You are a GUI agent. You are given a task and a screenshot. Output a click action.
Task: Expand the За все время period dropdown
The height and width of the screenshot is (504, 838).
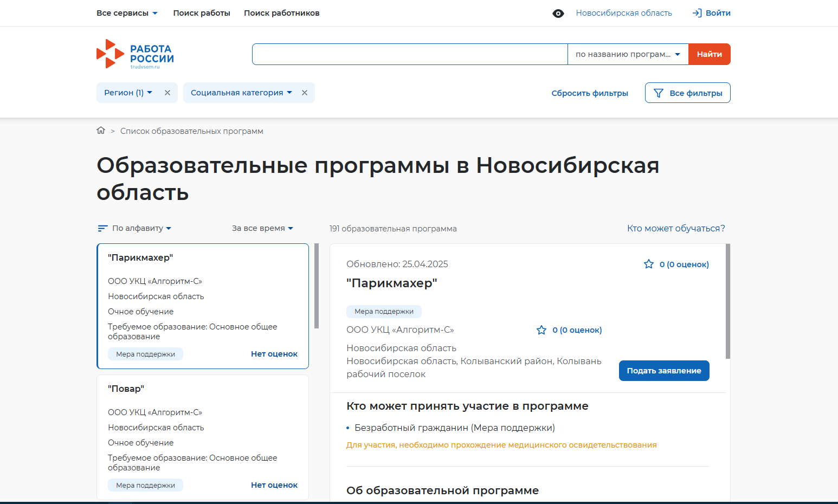pos(262,228)
